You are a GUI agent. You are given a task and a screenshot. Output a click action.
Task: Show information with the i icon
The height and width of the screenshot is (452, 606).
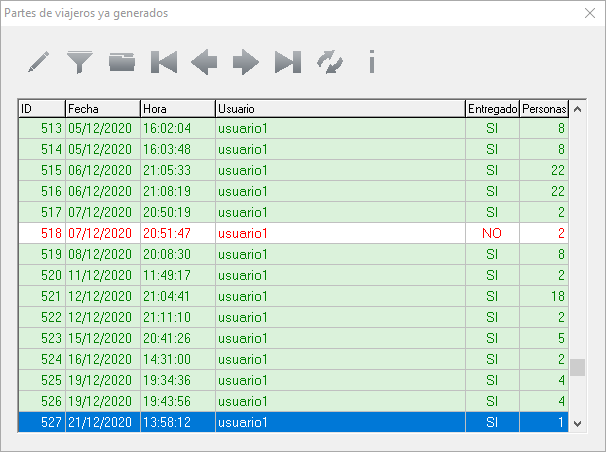pyautogui.click(x=371, y=63)
